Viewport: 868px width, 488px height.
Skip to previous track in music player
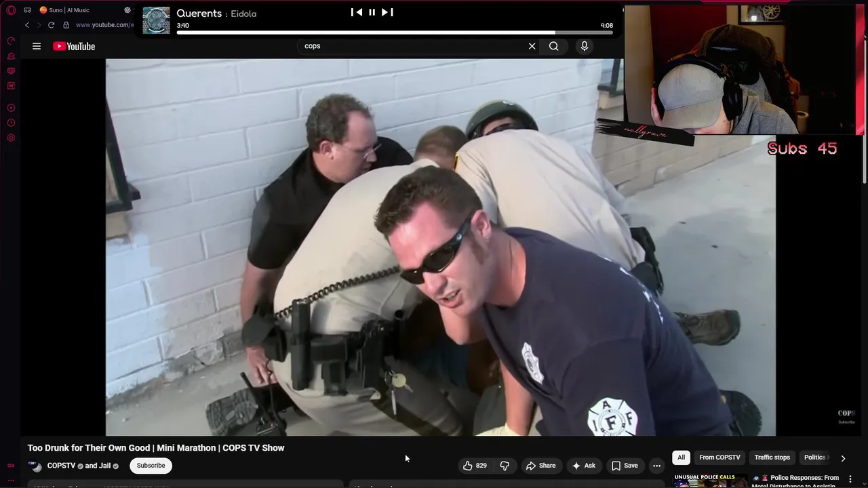(x=356, y=12)
